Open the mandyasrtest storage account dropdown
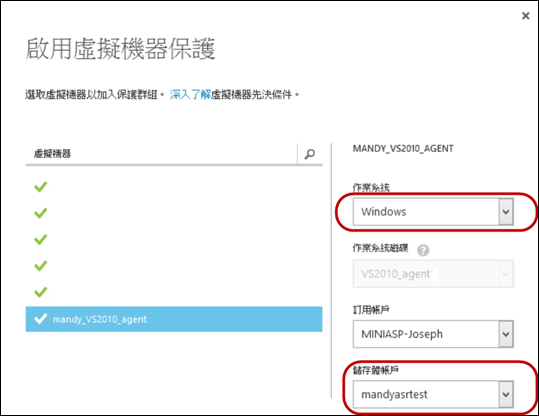The height and width of the screenshot is (416, 539). 433,394
